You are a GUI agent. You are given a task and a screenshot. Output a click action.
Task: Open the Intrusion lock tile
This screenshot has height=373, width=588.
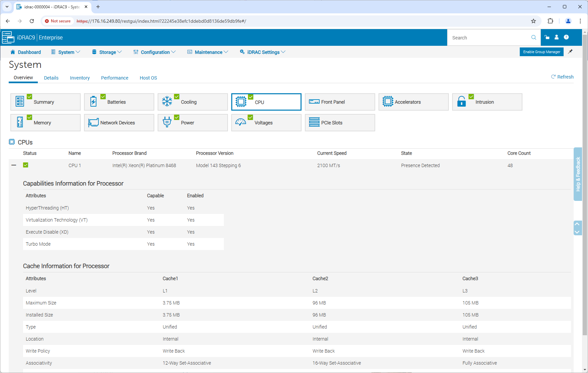click(487, 102)
